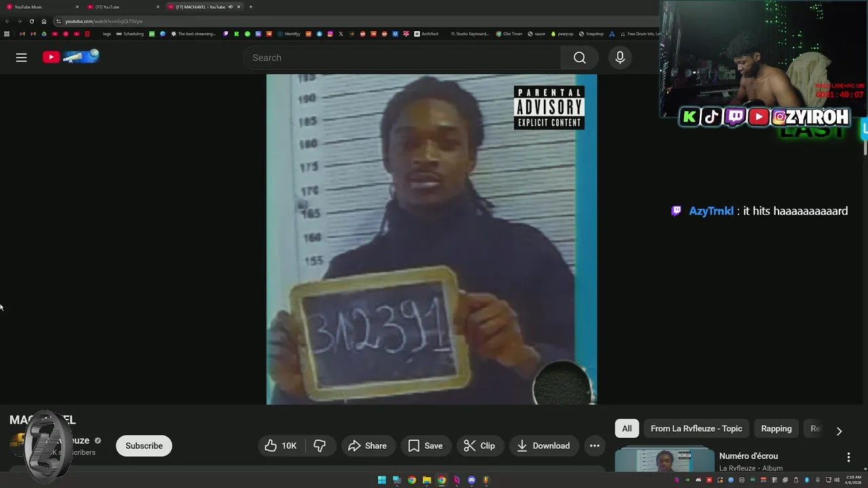Open the taskbar clock showing 2:18 AM
The width and height of the screenshot is (868, 488).
pos(853,480)
